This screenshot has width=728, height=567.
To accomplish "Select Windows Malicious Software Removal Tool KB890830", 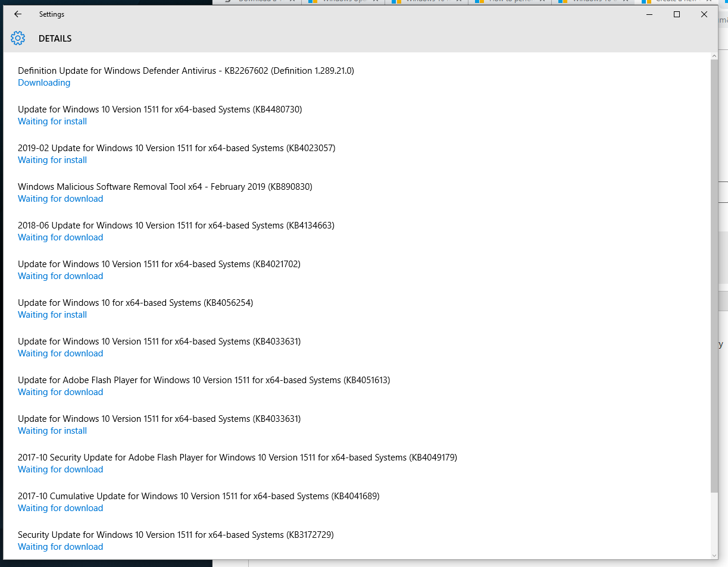I will (x=165, y=187).
